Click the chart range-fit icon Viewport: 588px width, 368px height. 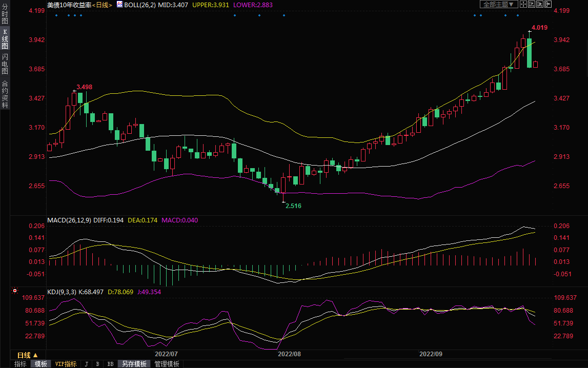[x=532, y=4]
